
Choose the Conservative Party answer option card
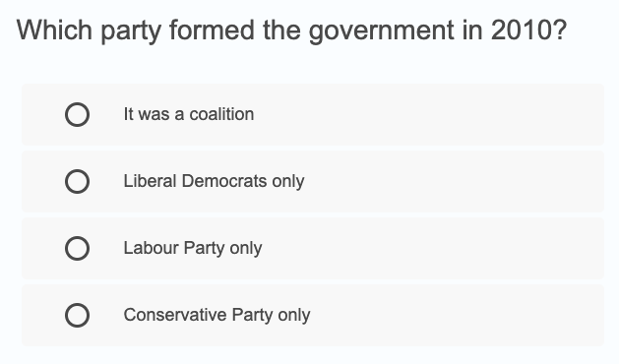tap(313, 316)
